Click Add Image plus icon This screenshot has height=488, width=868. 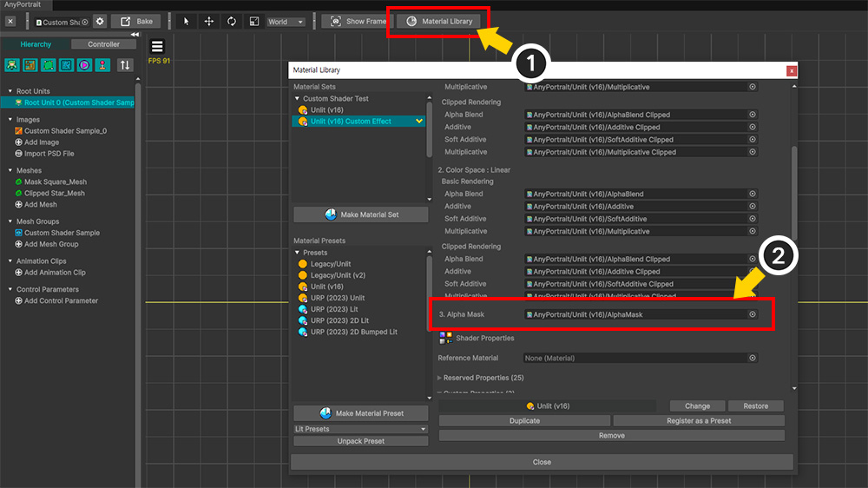pyautogui.click(x=18, y=142)
